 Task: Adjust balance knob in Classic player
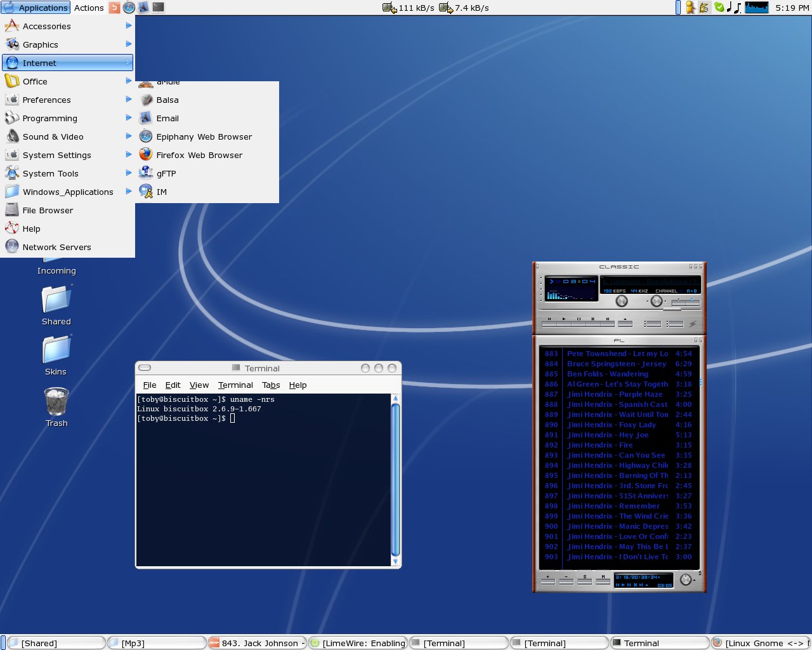(x=657, y=301)
